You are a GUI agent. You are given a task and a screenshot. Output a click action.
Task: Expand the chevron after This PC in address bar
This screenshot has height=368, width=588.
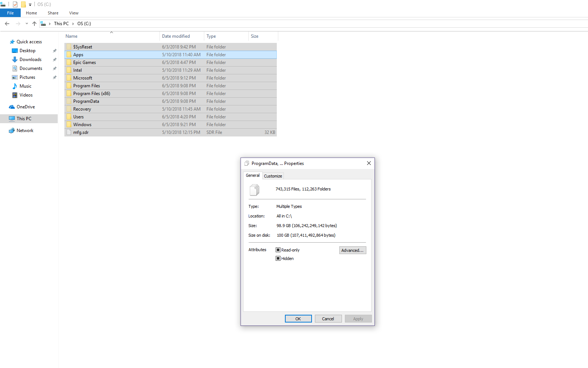pos(73,24)
